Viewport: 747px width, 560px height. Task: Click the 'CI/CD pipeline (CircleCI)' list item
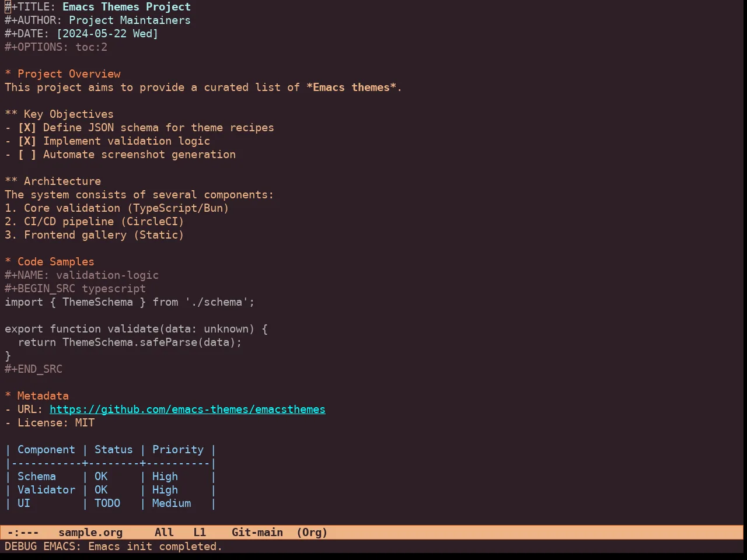(x=95, y=222)
